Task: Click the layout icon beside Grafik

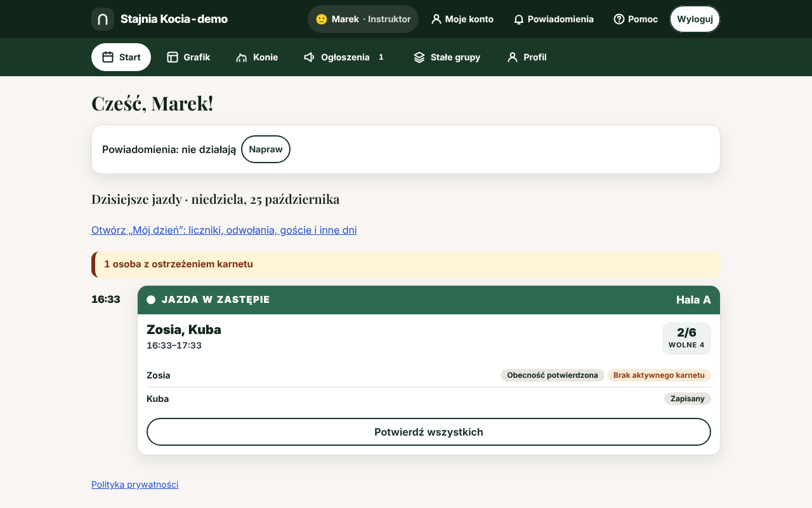Action: click(173, 57)
